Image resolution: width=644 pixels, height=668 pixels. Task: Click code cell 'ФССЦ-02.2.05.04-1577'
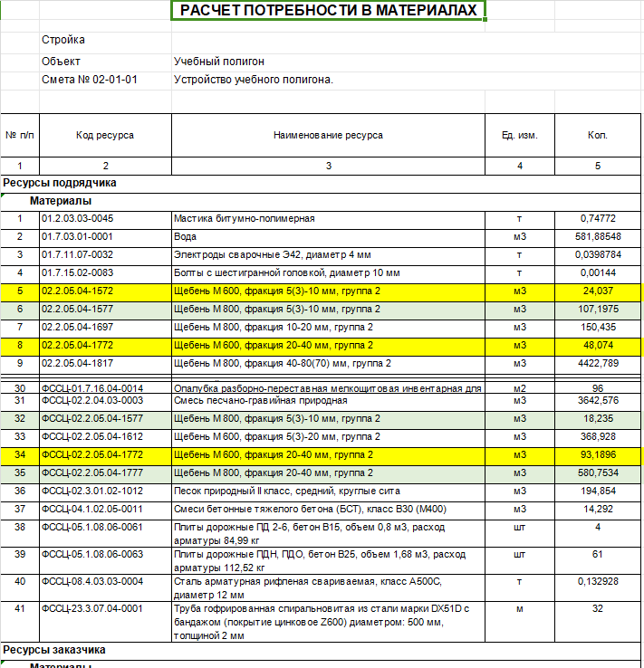coord(105,419)
